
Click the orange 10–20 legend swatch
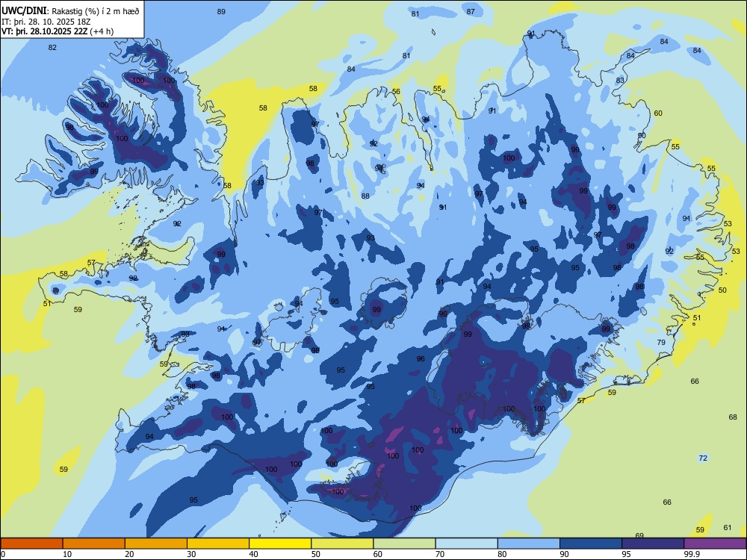click(x=94, y=544)
